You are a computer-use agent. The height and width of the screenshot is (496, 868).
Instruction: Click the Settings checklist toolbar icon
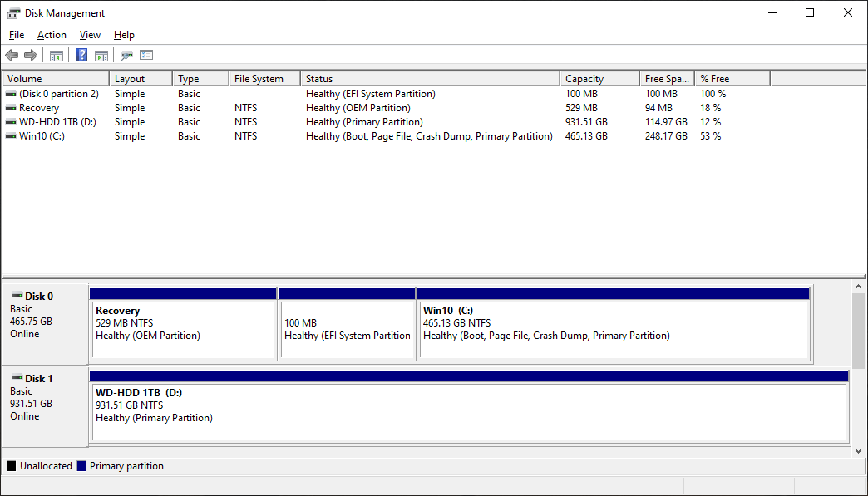(146, 56)
